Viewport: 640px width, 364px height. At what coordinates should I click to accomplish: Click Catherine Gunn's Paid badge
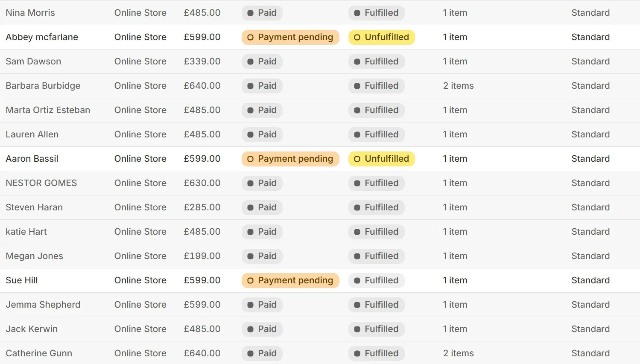[262, 353]
